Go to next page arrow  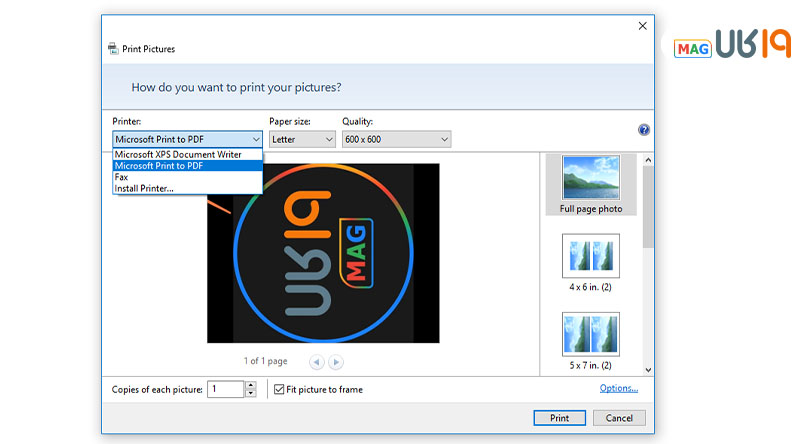pyautogui.click(x=336, y=362)
